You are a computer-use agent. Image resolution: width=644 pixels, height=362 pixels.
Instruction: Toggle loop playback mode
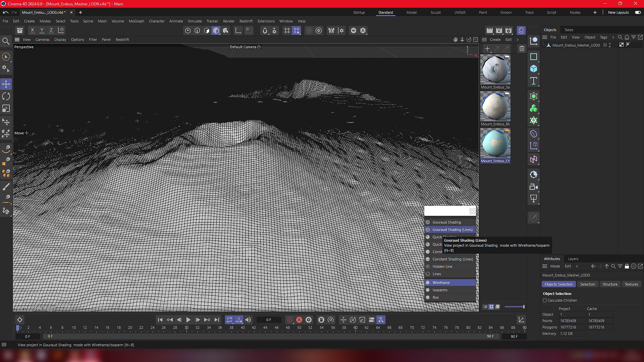229,320
